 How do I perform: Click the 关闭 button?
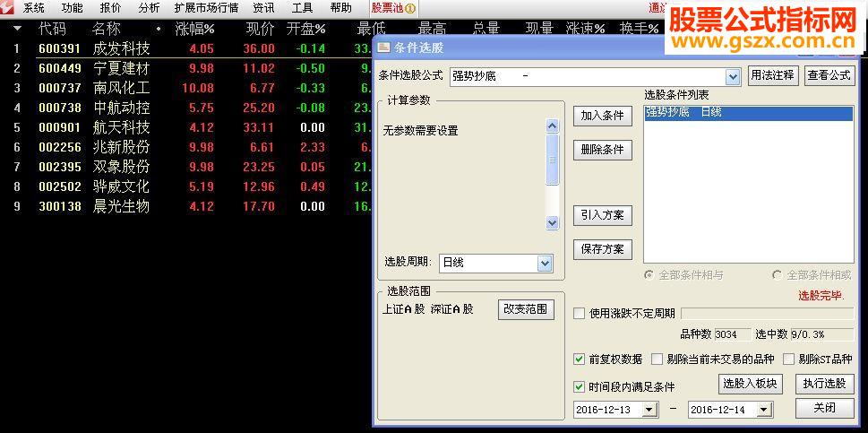(x=825, y=408)
